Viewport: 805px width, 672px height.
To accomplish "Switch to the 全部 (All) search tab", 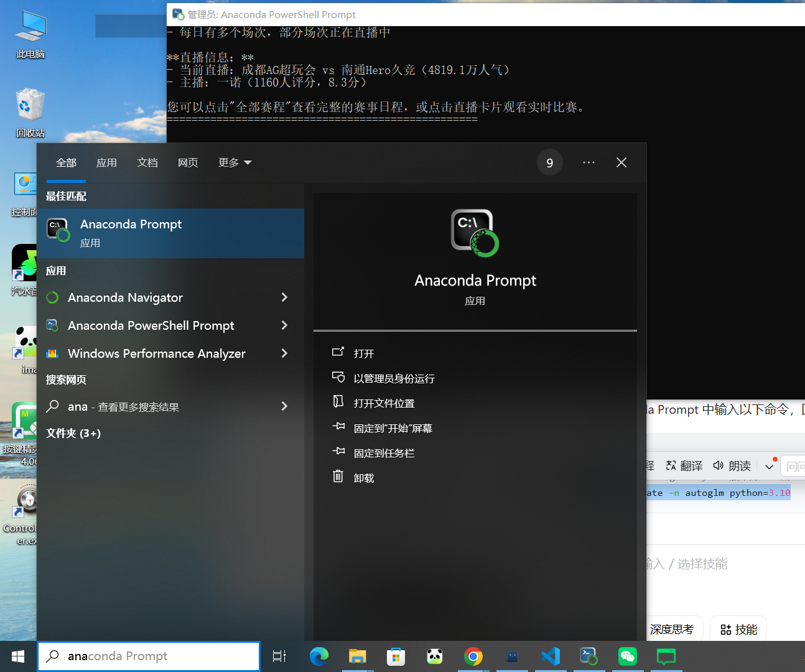I will point(66,162).
